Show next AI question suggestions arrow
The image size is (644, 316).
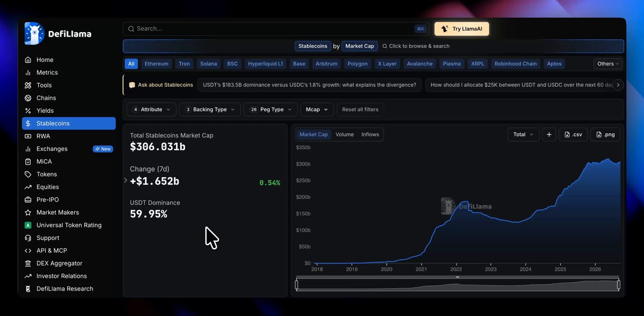click(618, 85)
